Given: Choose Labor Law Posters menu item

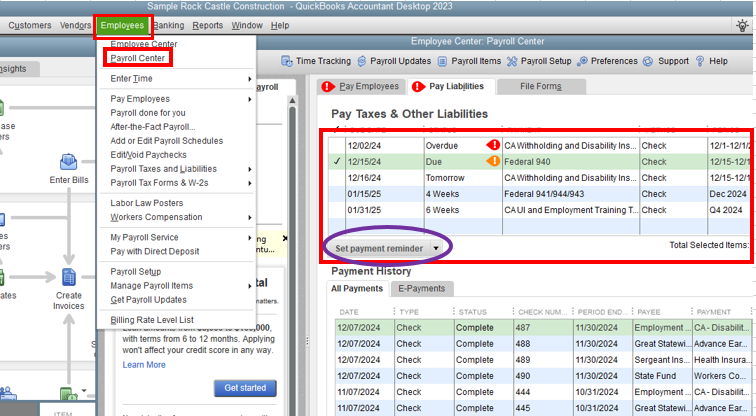Looking at the screenshot, I should 147,203.
